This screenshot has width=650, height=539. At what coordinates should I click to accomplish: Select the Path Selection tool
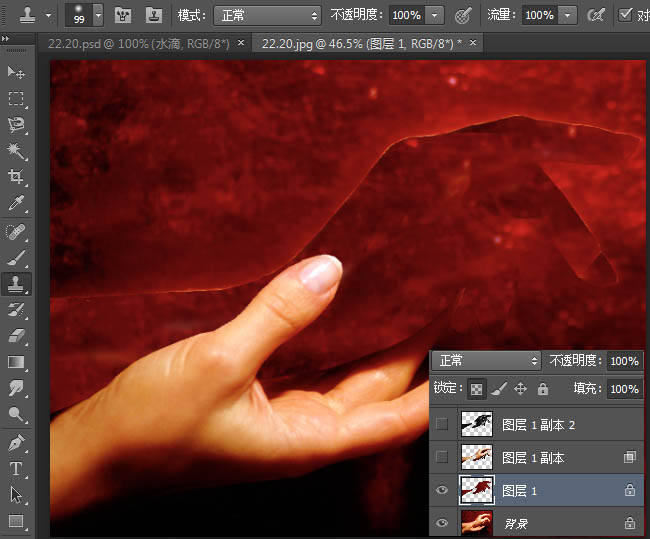(x=16, y=495)
